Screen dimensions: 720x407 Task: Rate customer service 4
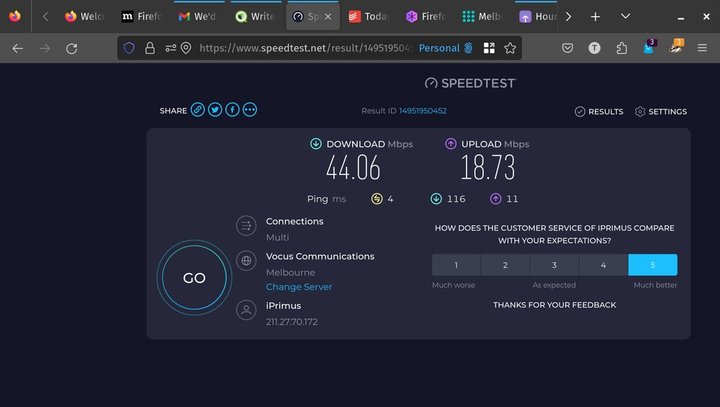click(603, 265)
